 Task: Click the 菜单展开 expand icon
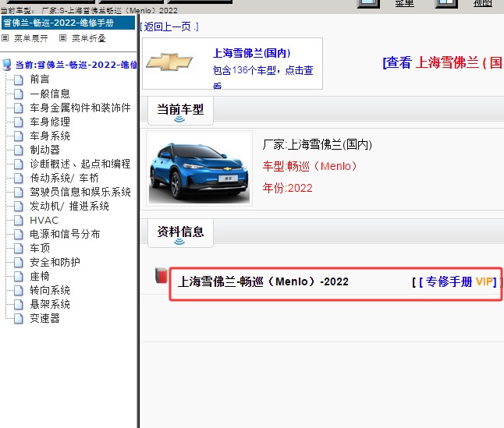(5, 38)
